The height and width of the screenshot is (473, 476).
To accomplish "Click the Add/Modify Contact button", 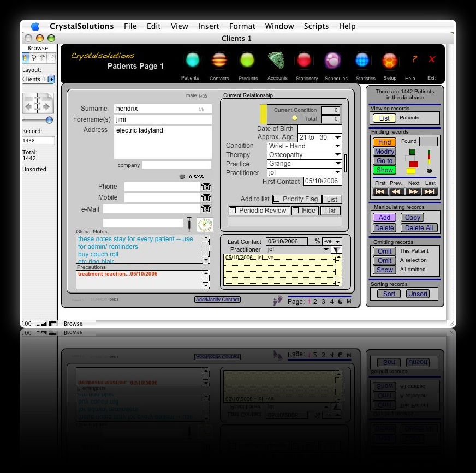I will pyautogui.click(x=217, y=300).
